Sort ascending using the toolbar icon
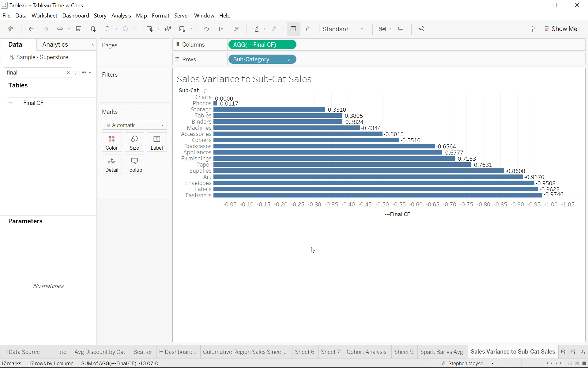 click(221, 29)
